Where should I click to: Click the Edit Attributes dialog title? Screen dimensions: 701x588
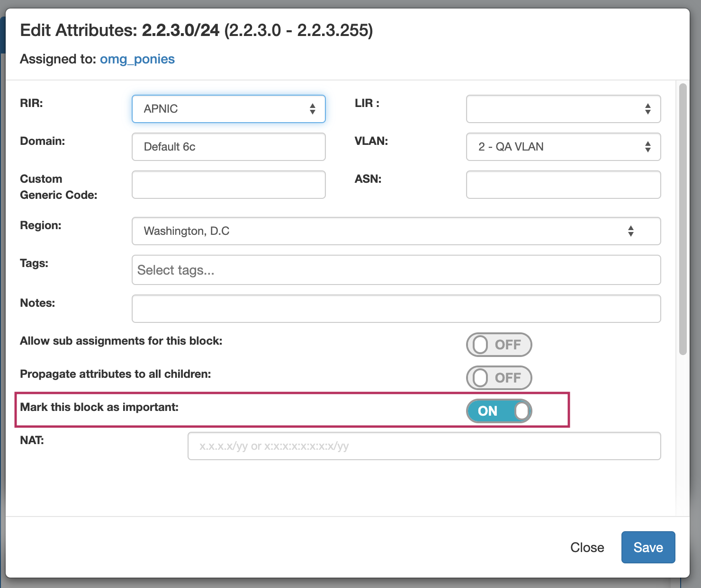[x=196, y=30]
